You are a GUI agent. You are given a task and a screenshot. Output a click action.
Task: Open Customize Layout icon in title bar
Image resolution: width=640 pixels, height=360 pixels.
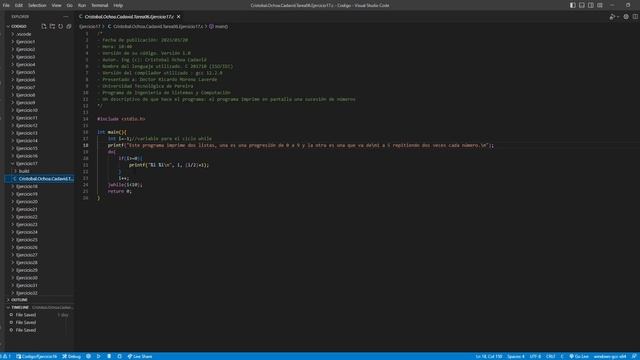600,5
